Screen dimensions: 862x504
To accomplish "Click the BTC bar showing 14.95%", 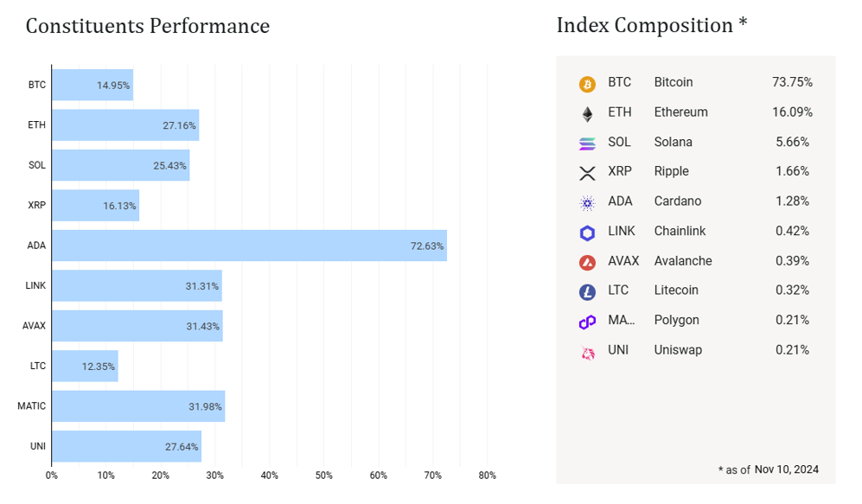I will [x=93, y=85].
